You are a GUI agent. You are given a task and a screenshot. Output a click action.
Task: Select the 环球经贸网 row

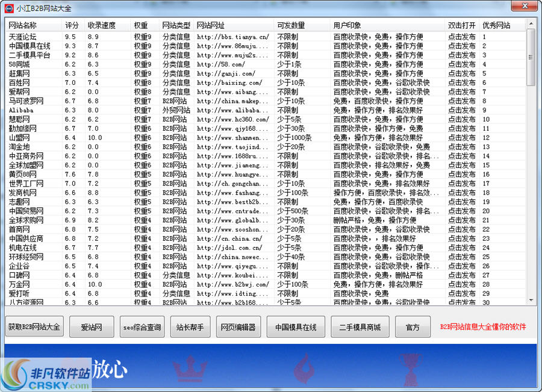[266, 257]
